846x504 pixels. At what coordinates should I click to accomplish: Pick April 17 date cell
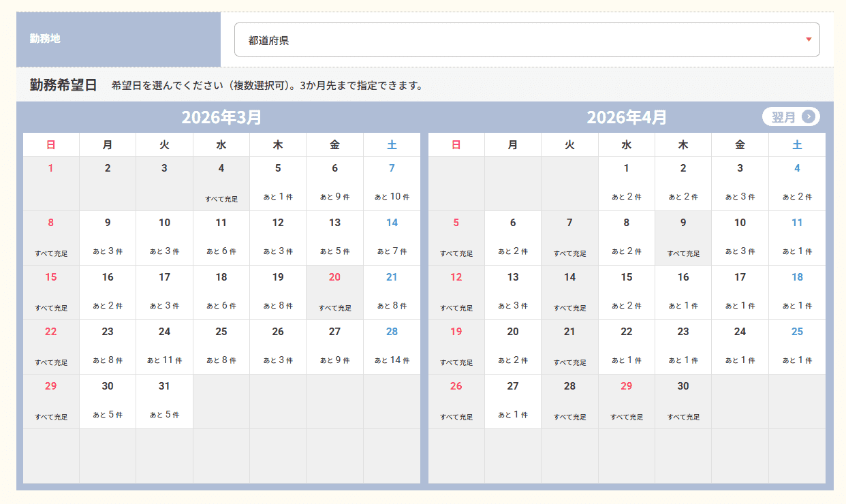pyautogui.click(x=740, y=292)
